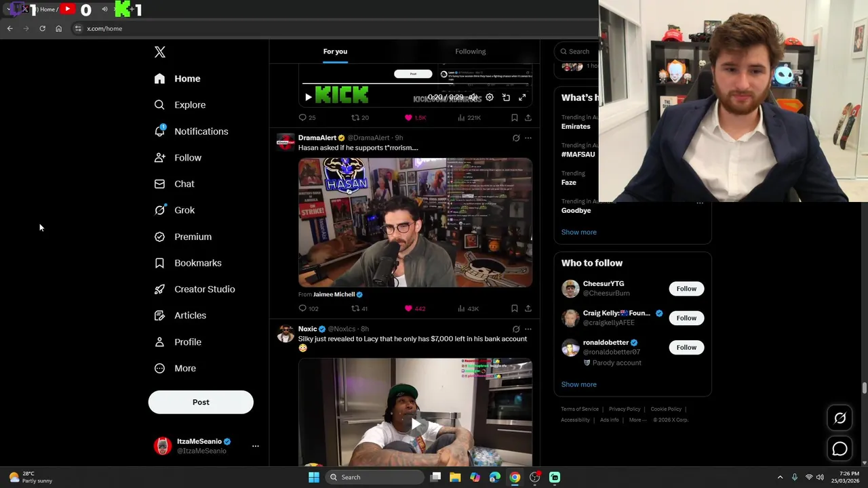868x488 pixels.
Task: Click the X logo in the sidebar
Action: [159, 52]
